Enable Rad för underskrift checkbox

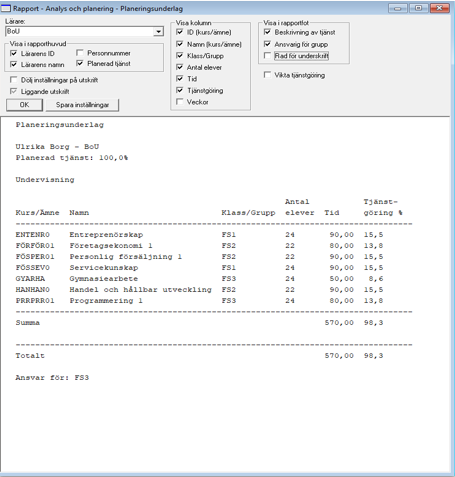267,56
